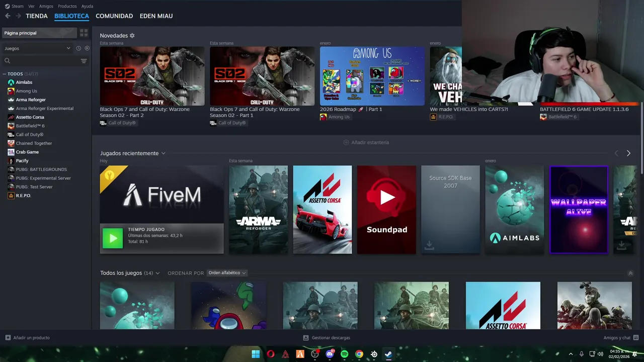Image resolution: width=644 pixels, height=362 pixels.
Task: Click the Aimlabs icon in game list
Action: coord(11,82)
